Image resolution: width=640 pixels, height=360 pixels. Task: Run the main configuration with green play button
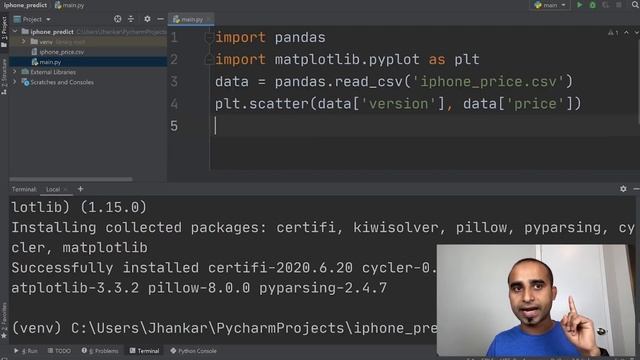point(580,5)
